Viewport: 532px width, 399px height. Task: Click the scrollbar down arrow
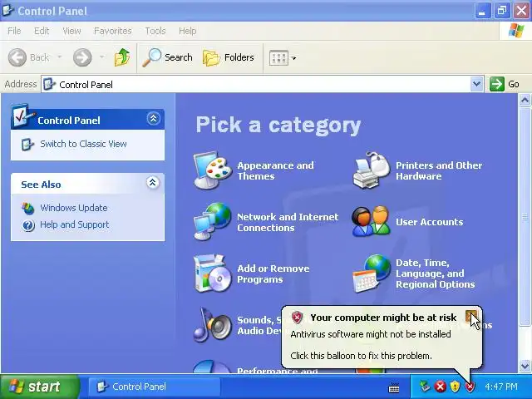525,366
